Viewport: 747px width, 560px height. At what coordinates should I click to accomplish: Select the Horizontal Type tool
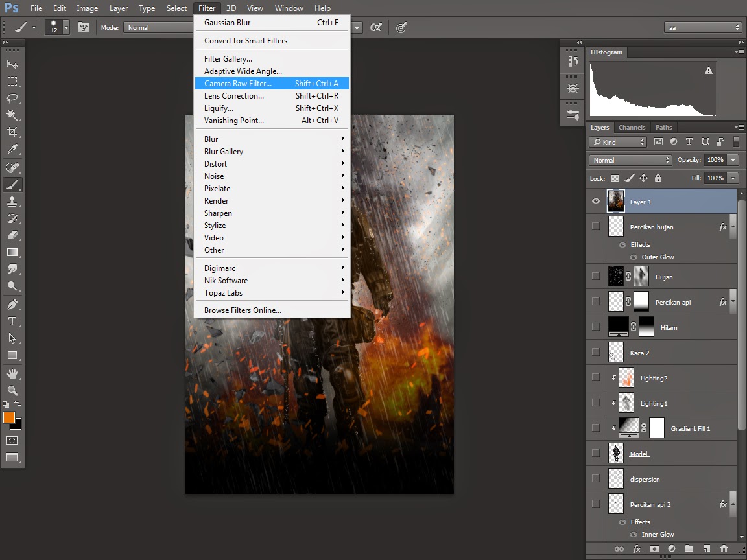(12, 321)
